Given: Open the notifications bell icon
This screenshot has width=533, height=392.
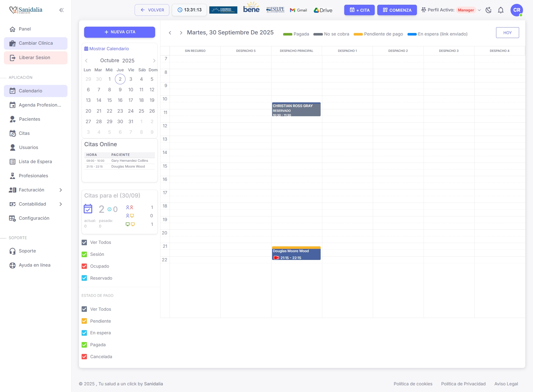Looking at the screenshot, I should pos(501,10).
